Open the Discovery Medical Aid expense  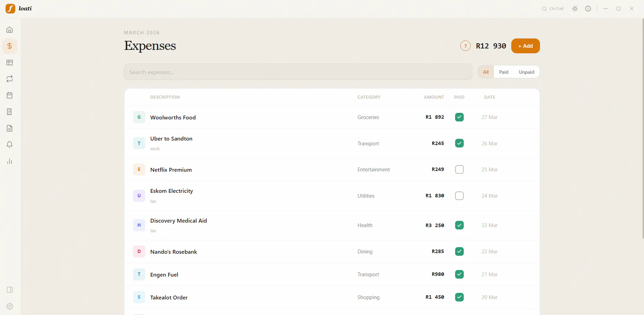(x=332, y=225)
